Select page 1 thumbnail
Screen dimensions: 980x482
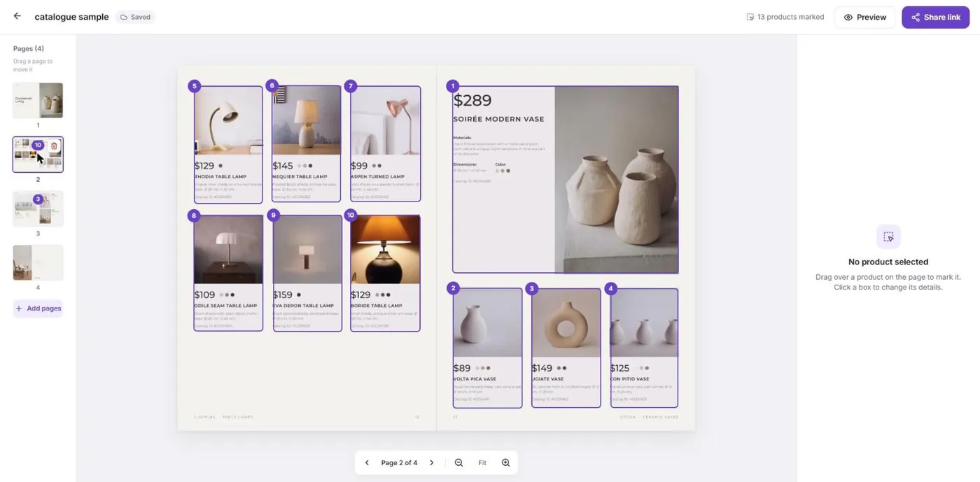(x=38, y=100)
